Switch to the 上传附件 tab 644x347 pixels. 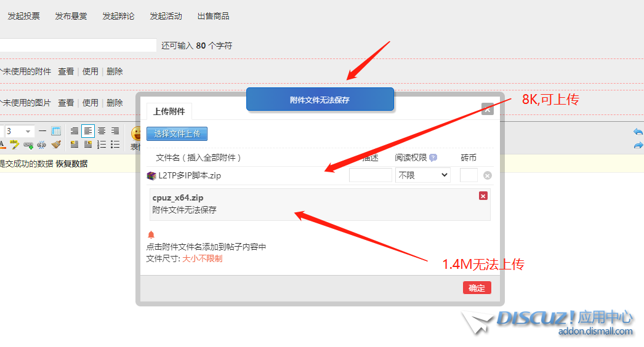(169, 111)
